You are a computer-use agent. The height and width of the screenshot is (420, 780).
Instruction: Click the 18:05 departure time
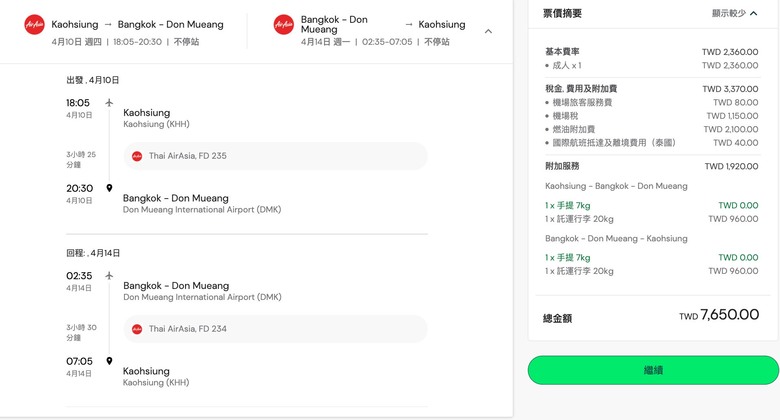coord(78,103)
